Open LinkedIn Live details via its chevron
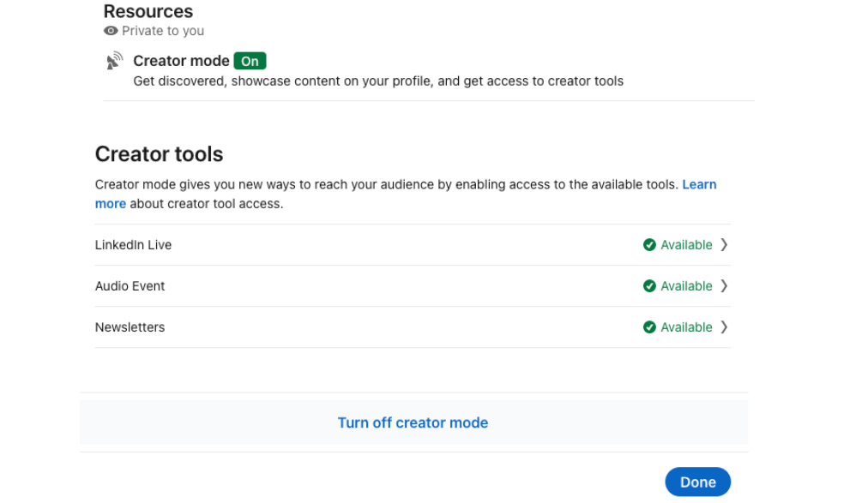This screenshot has height=503, width=868. pyautogui.click(x=724, y=245)
